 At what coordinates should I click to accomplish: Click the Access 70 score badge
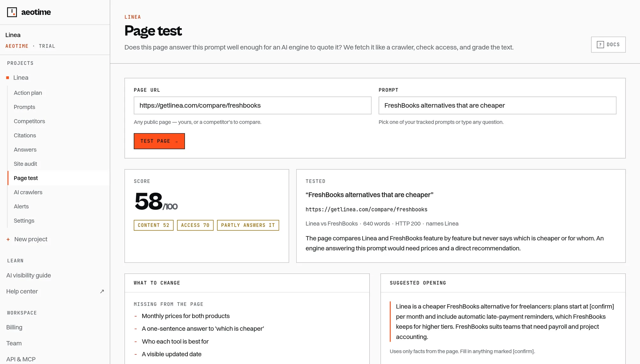pos(195,225)
